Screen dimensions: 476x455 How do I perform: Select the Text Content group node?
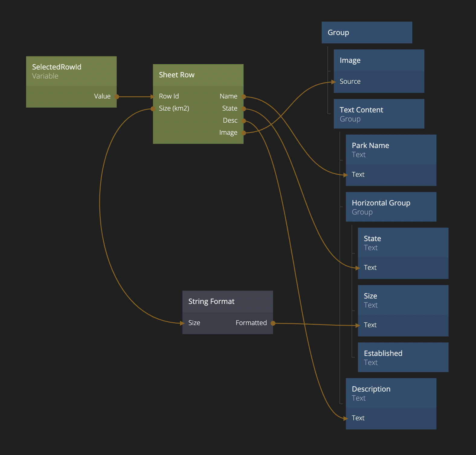click(379, 114)
